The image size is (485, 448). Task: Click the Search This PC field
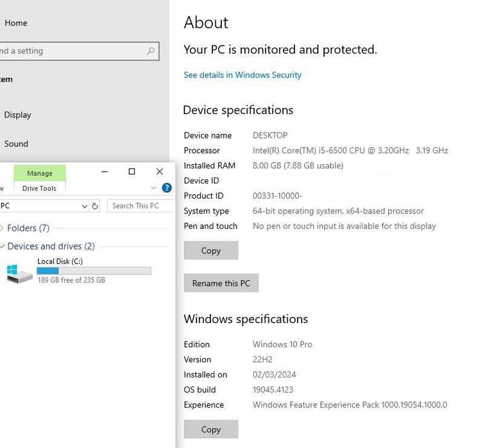pos(140,206)
